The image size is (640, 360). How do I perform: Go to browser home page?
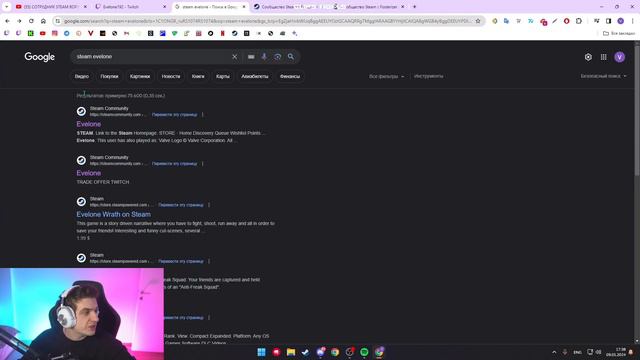pyautogui.click(x=43, y=21)
